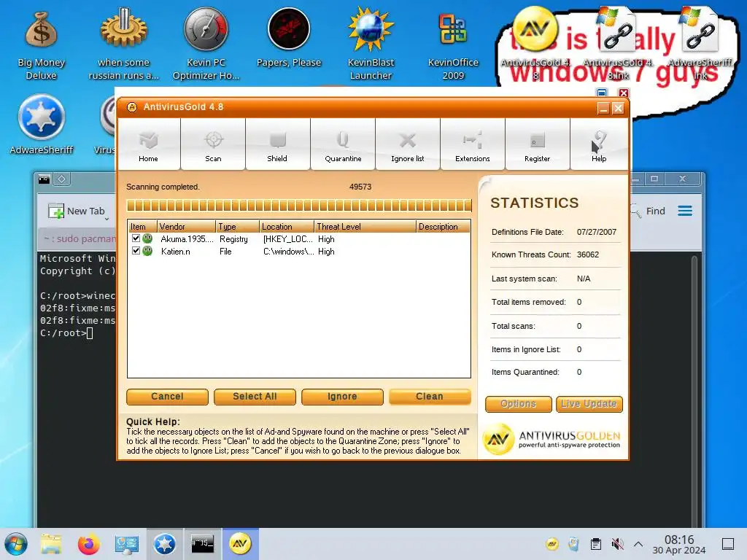Viewport: 747px width, 560px height.
Task: Open the Help section
Action: click(x=599, y=145)
